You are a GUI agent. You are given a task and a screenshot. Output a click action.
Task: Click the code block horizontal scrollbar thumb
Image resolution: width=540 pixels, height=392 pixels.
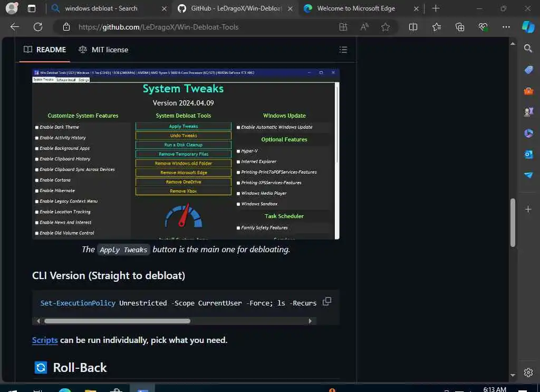[x=117, y=321]
